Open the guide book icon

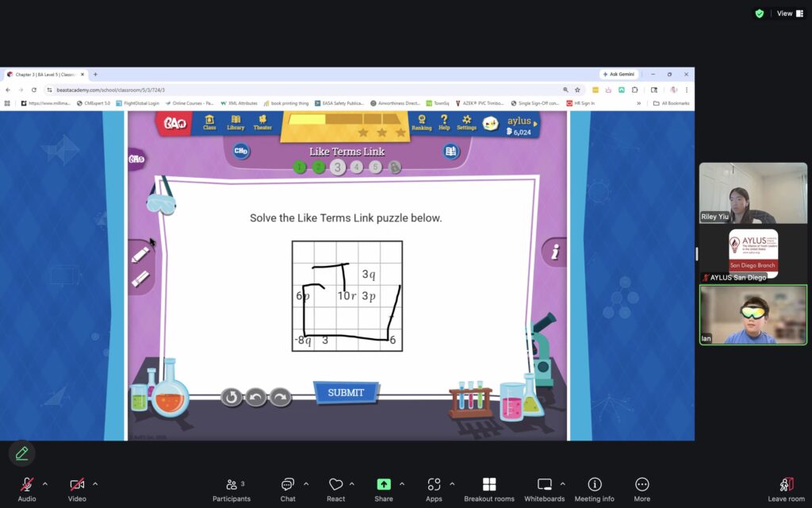tap(451, 152)
